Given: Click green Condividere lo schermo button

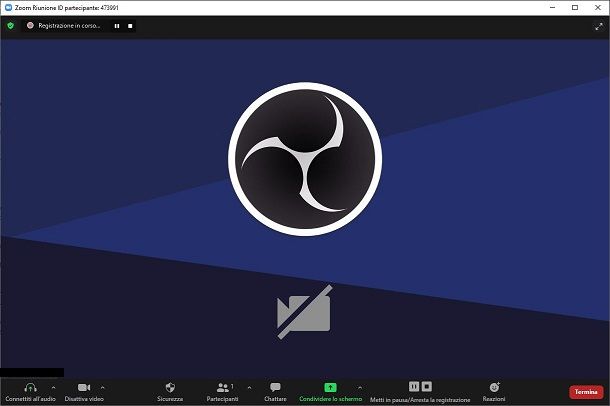Looking at the screenshot, I should [x=330, y=392].
